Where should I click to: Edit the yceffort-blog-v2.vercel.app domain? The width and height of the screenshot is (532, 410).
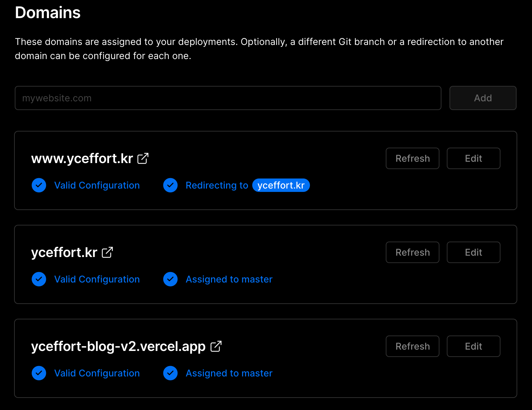click(x=473, y=346)
